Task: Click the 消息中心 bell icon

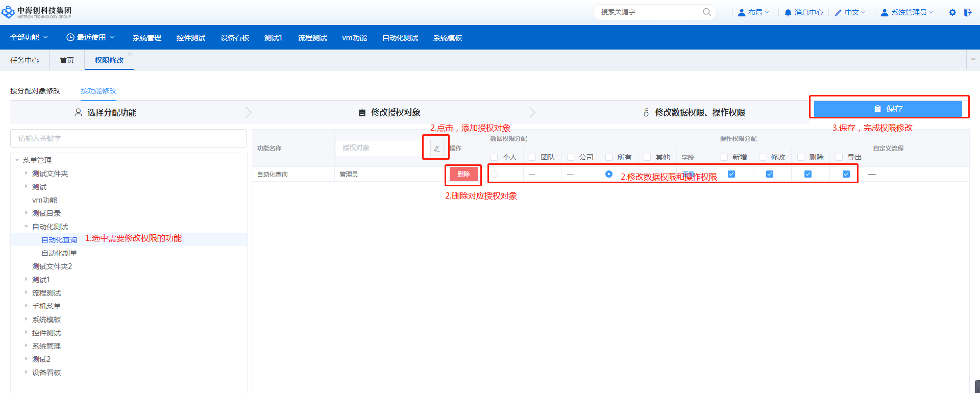Action: [788, 12]
